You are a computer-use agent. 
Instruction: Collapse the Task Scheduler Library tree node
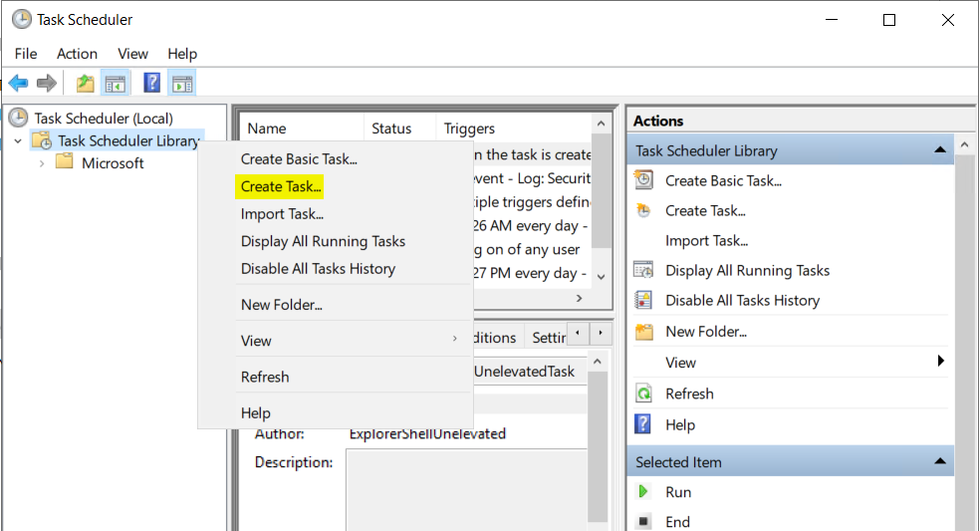pos(18,141)
